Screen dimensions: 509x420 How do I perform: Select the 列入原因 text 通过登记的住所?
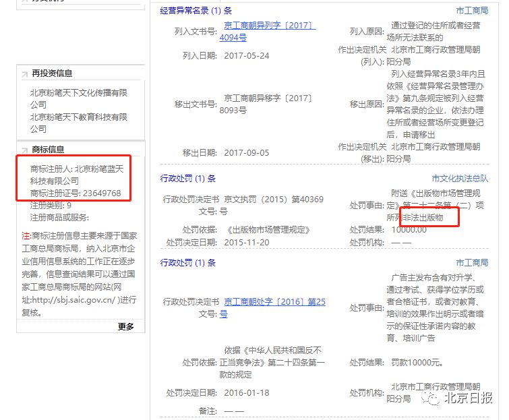click(x=433, y=32)
